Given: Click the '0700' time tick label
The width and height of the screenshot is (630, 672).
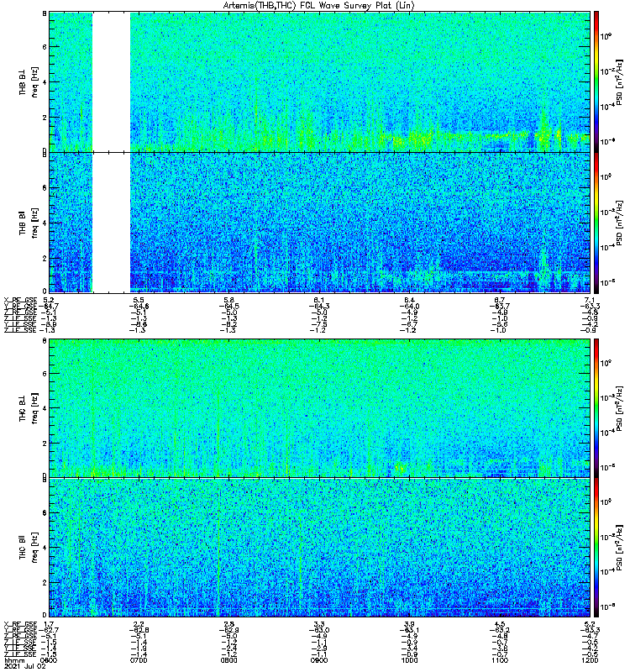Looking at the screenshot, I should pos(139,660).
